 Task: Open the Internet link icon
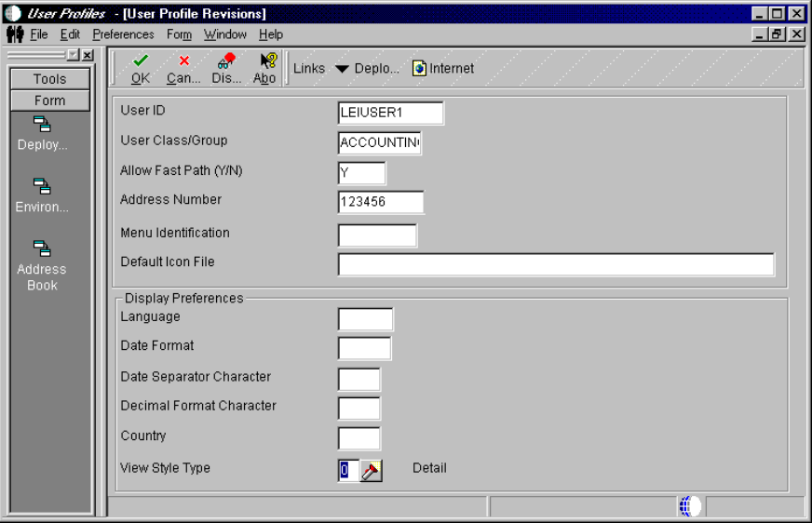click(419, 68)
